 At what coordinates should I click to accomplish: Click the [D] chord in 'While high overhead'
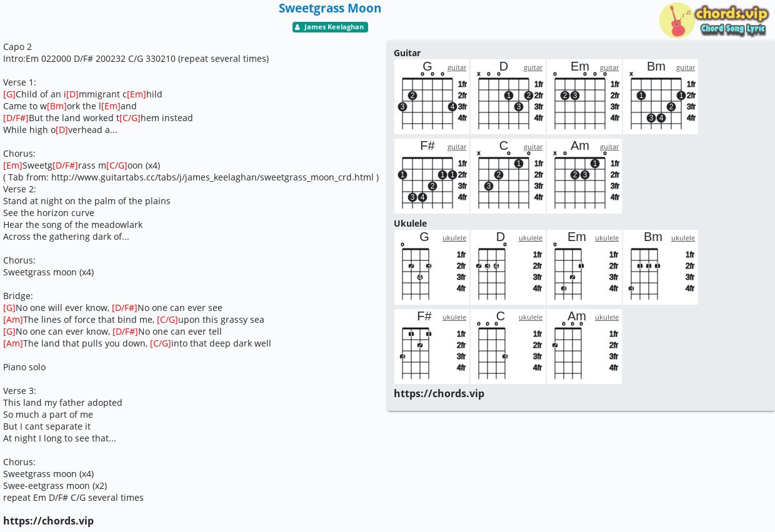(62, 130)
